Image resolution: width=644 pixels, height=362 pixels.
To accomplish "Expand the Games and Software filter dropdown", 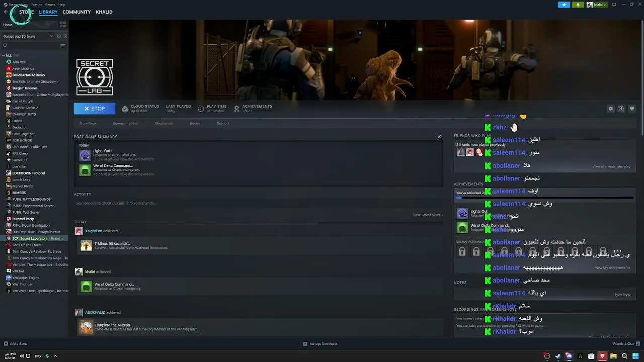I will tap(28, 36).
